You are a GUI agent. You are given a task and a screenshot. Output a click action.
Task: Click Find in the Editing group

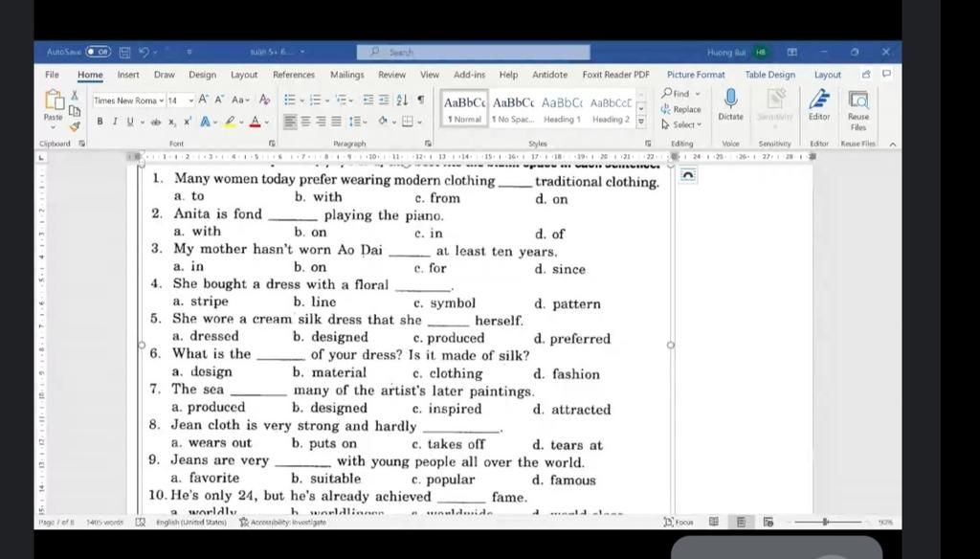click(x=680, y=93)
